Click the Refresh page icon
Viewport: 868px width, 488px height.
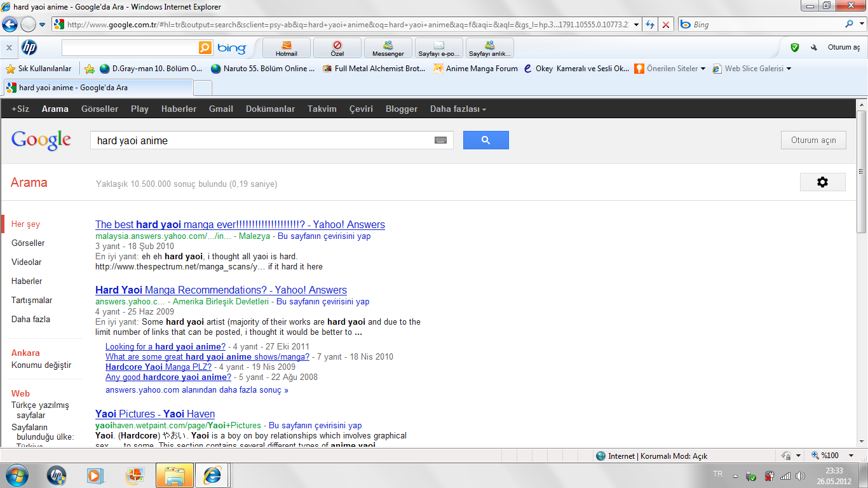pyautogui.click(x=650, y=25)
